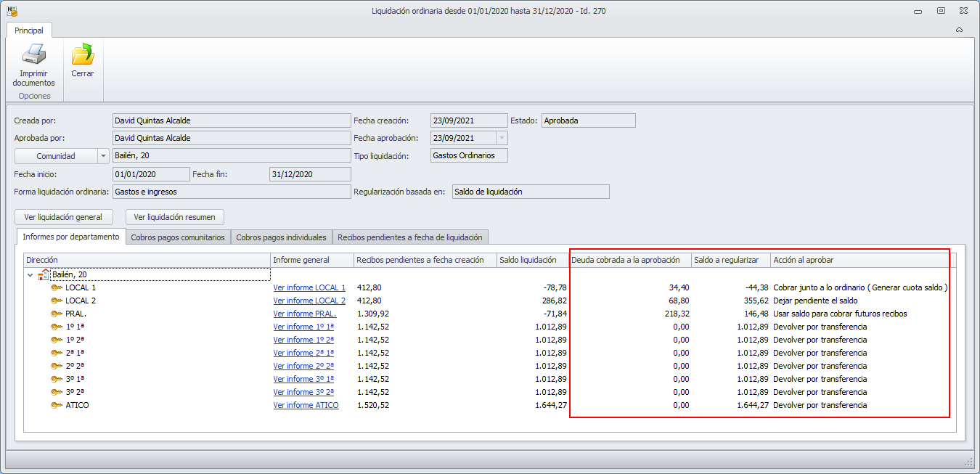The width and height of the screenshot is (980, 474).
Task: Open the Fecha aprobación date dropdown
Action: tap(501, 138)
